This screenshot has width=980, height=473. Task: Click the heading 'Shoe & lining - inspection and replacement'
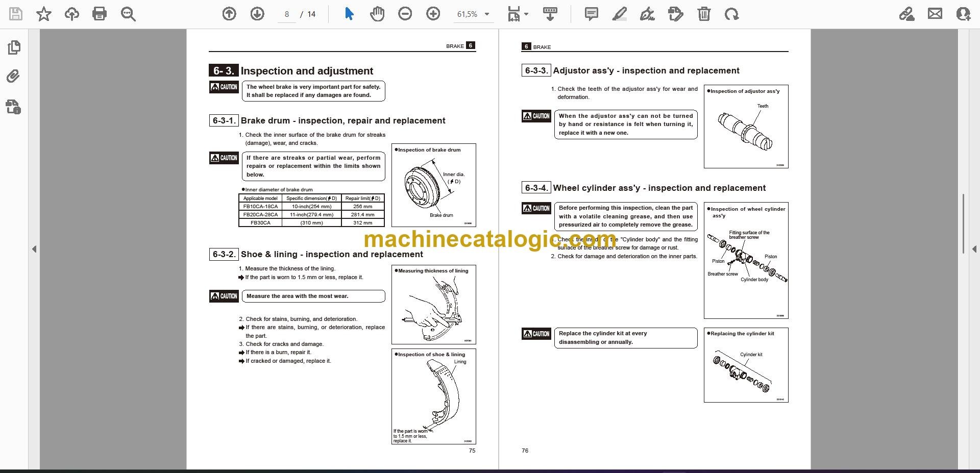point(332,254)
